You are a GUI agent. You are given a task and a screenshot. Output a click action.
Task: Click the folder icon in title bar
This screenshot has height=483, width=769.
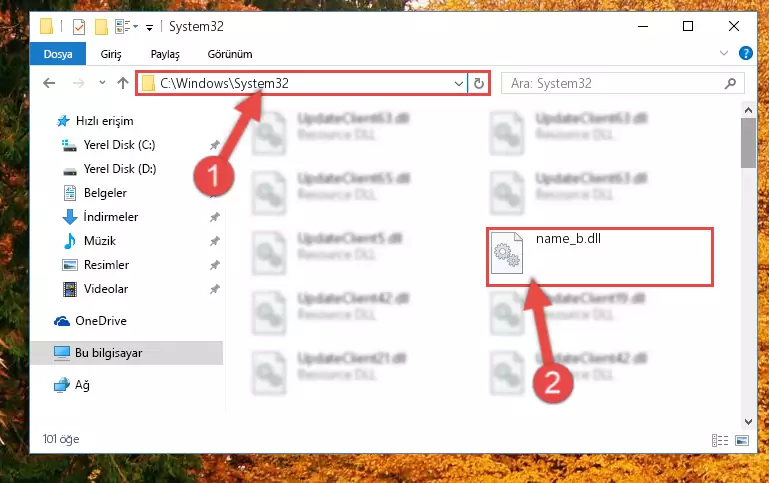pos(47,26)
